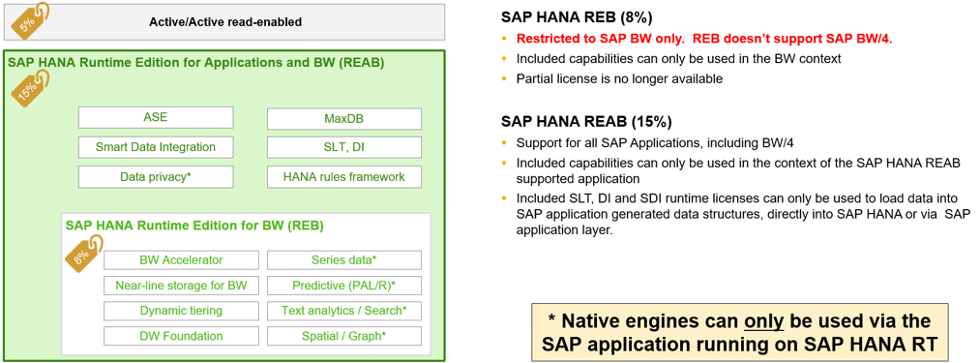Viewport: 980px width, 363px height.
Task: Click the ASE box
Action: [156, 118]
